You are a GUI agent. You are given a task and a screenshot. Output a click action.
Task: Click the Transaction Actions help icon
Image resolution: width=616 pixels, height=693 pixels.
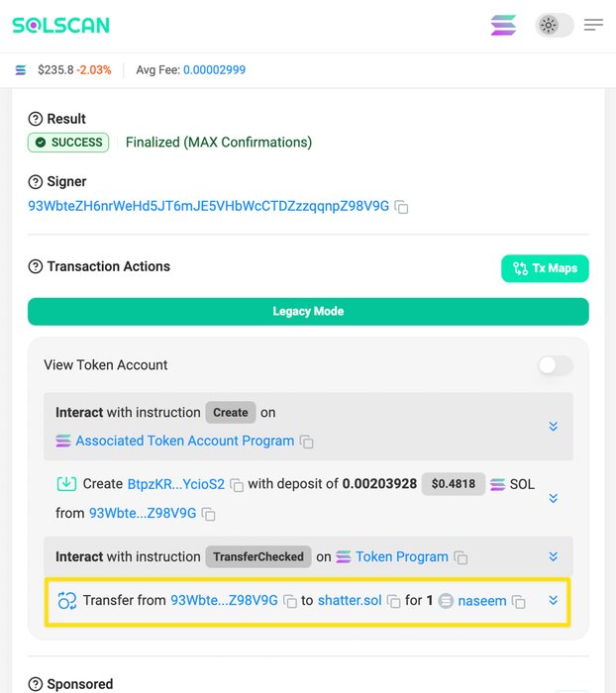point(36,266)
